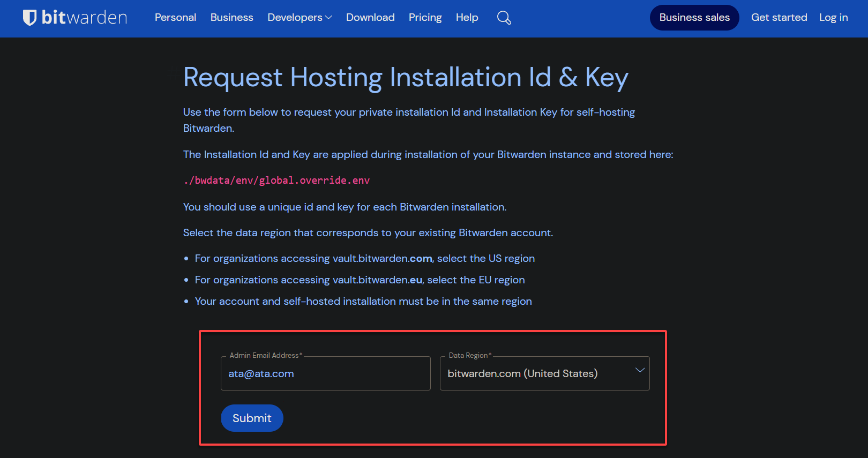
Task: Click the Request Hosting Installation Id heading
Action: point(406,78)
